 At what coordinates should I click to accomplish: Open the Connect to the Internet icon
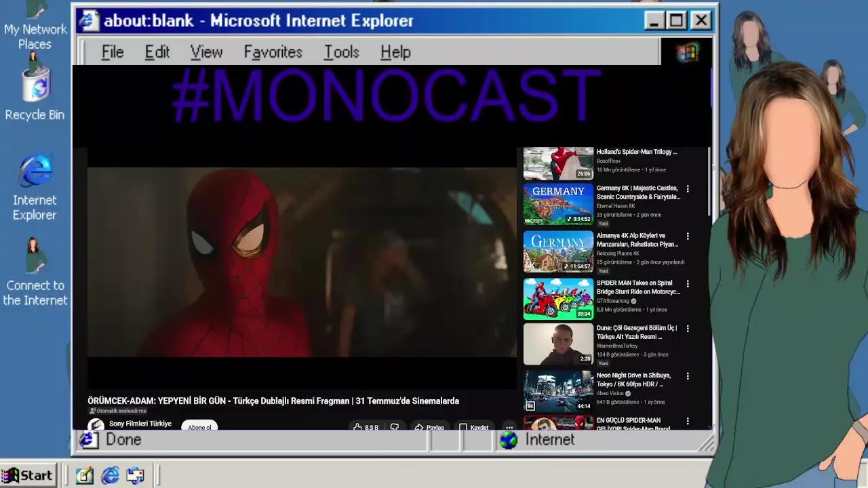pos(35,271)
